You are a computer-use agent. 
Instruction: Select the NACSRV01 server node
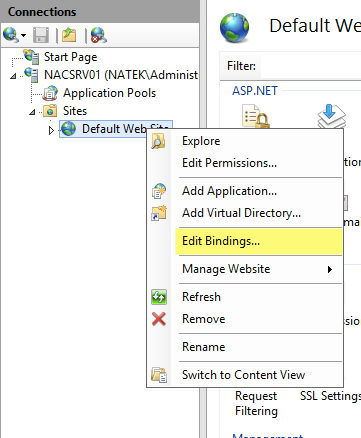coord(121,75)
